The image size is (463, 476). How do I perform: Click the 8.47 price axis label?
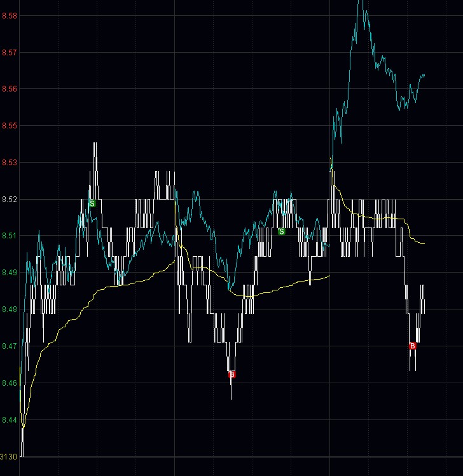[x=10, y=346]
